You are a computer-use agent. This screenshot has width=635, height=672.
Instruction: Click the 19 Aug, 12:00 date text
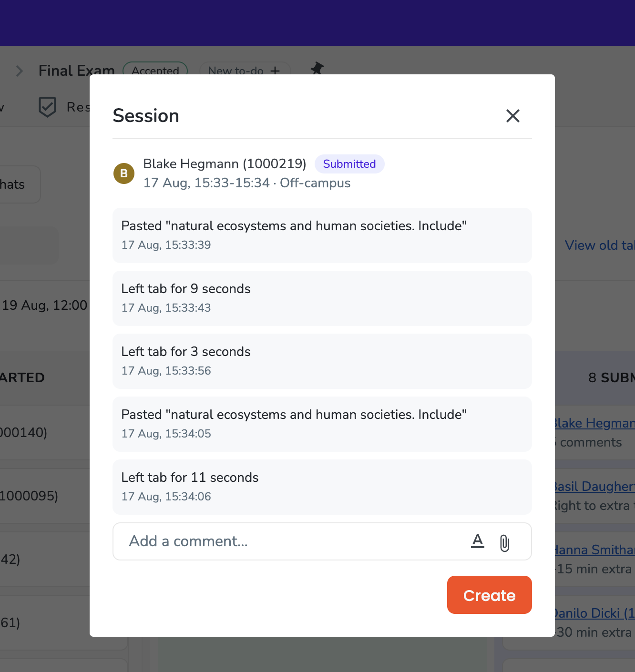click(x=45, y=305)
